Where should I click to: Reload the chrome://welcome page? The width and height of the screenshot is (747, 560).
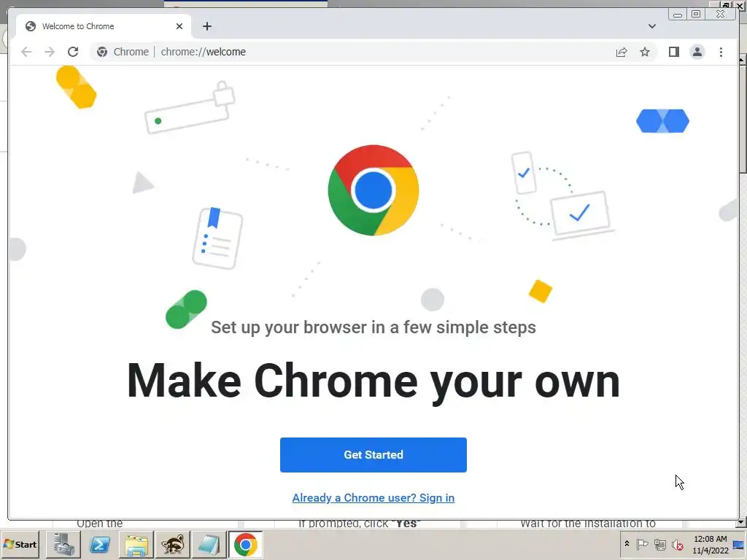click(73, 52)
